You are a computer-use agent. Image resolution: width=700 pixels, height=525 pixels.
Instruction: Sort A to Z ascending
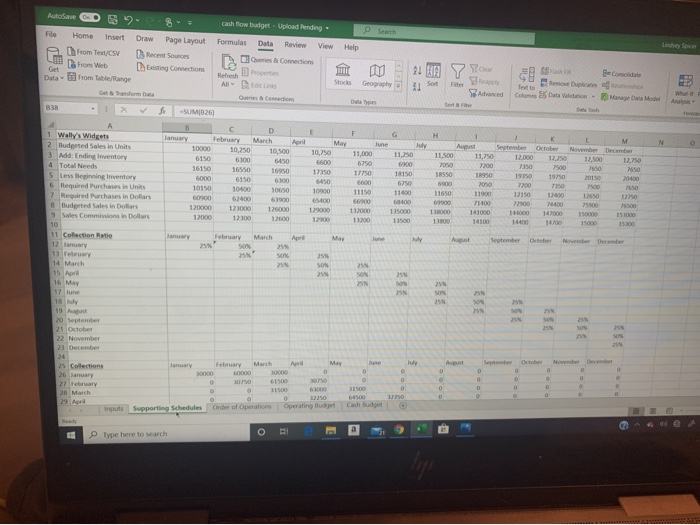[x=417, y=70]
